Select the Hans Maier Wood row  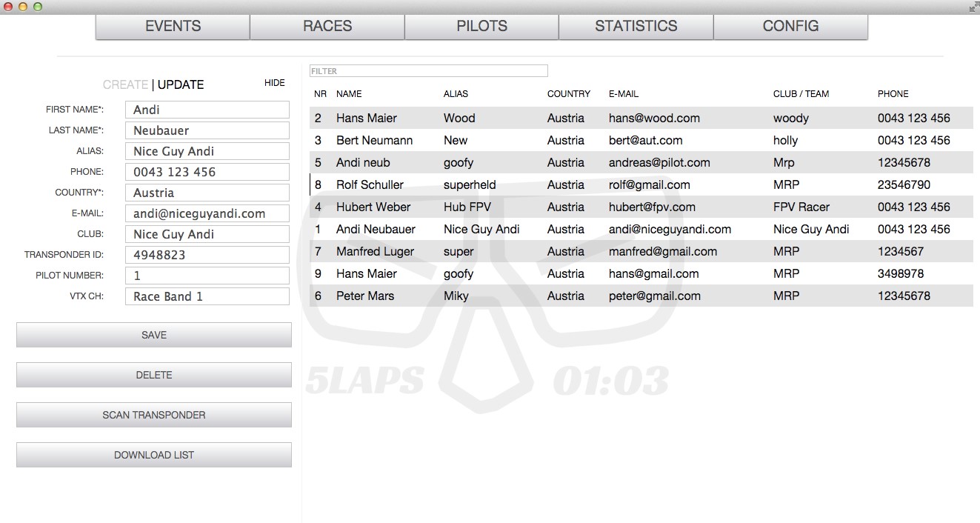coord(641,118)
